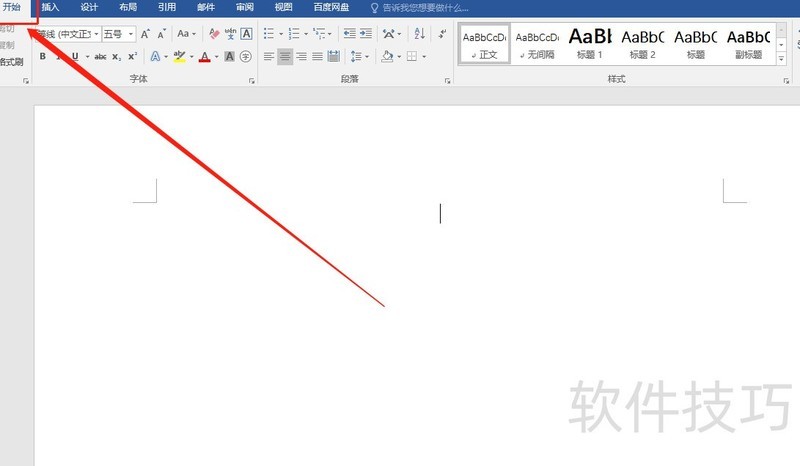Click the line spacing icon

[356, 56]
